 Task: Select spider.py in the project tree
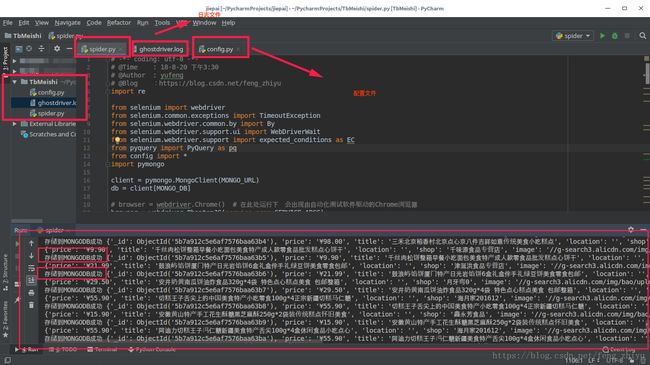pyautogui.click(x=47, y=113)
